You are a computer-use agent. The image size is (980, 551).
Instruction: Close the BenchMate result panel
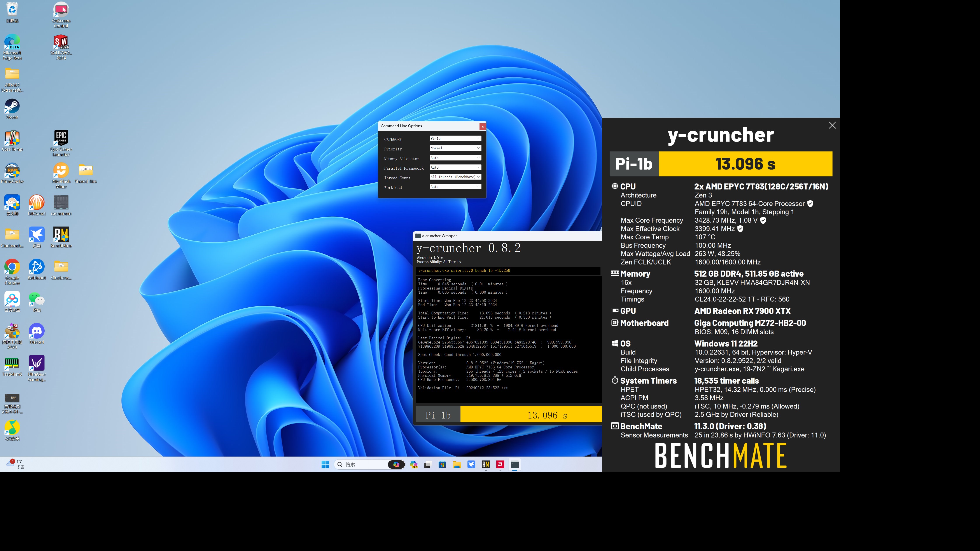(x=832, y=125)
